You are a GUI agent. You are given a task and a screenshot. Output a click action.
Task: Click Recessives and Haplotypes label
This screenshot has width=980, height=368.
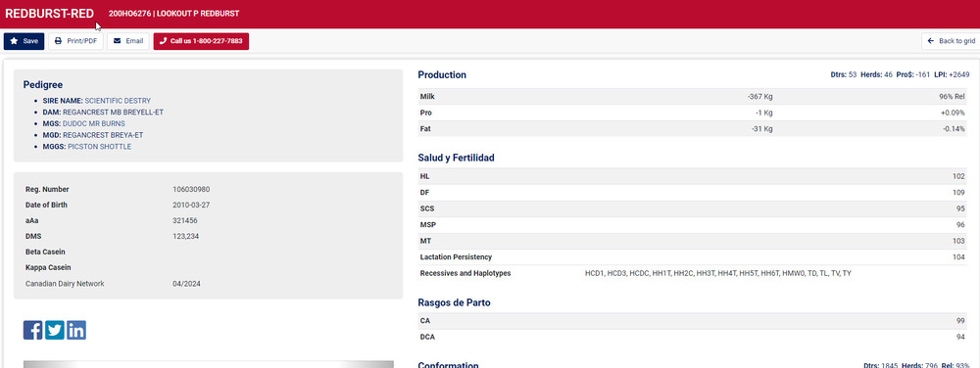[x=465, y=273]
